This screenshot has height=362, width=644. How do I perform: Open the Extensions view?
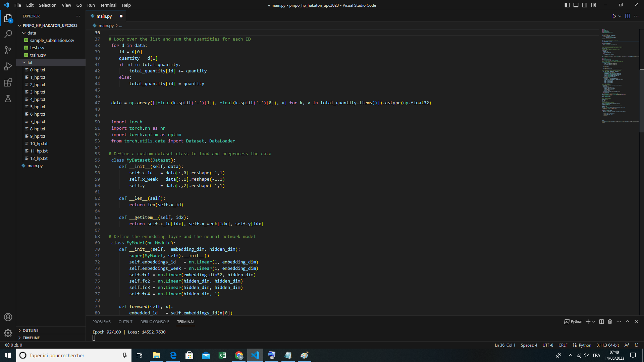coord(8,82)
